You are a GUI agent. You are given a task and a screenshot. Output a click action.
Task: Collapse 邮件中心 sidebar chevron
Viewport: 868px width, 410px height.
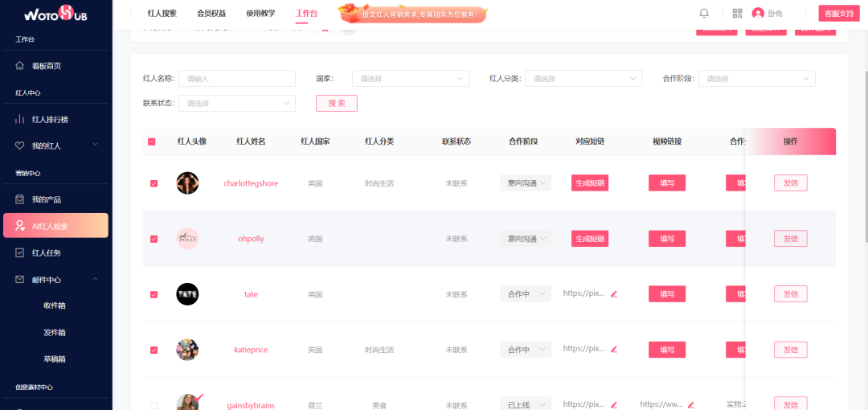click(x=95, y=279)
